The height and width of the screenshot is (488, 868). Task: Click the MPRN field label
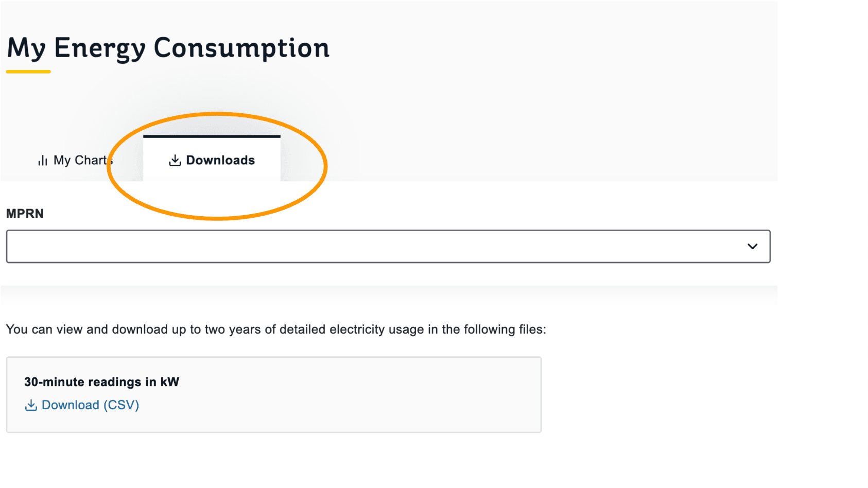(x=25, y=214)
